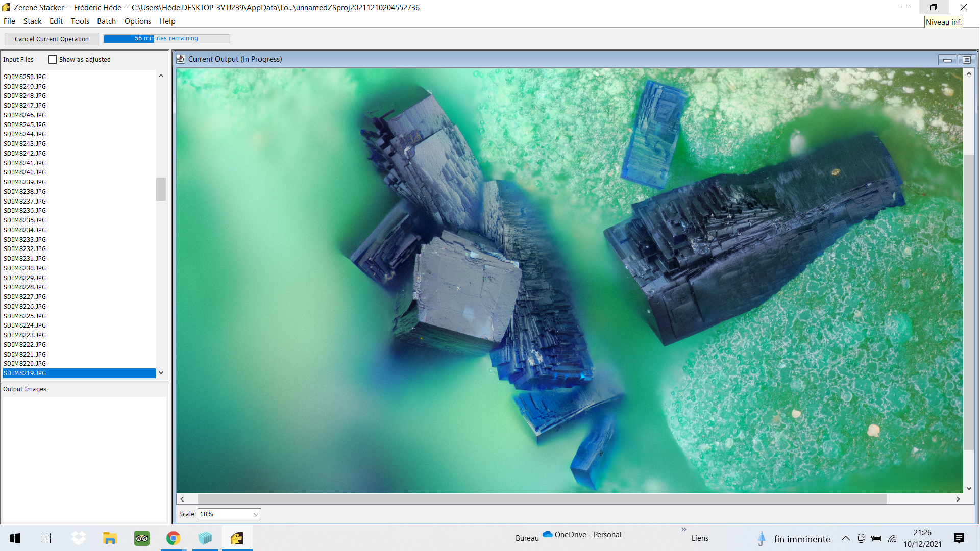This screenshot has width=980, height=551.
Task: Open the Scale 18% dropdown
Action: click(x=229, y=514)
